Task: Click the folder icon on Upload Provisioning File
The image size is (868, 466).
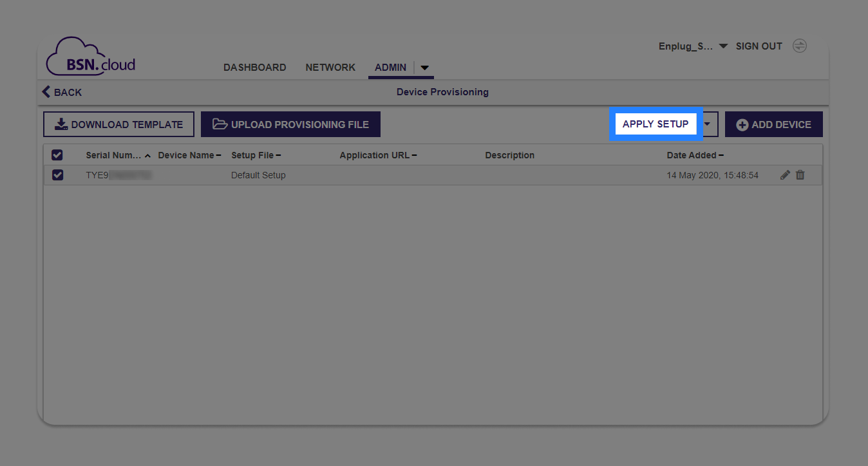Action: coord(220,124)
